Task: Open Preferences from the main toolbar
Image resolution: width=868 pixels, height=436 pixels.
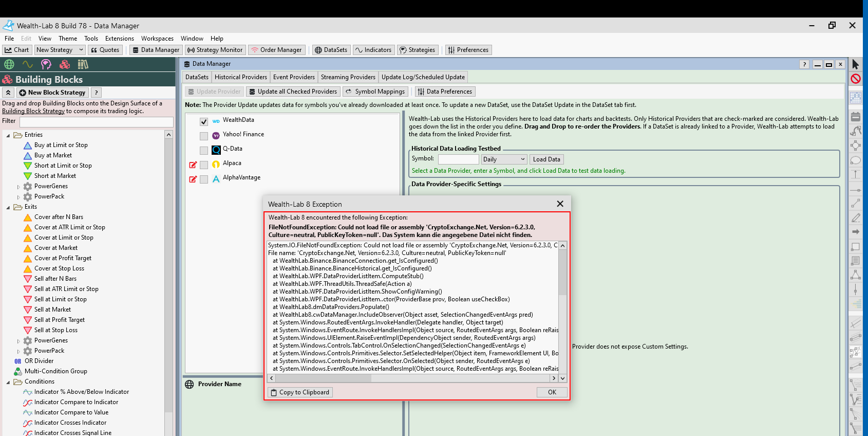Action: (x=468, y=50)
